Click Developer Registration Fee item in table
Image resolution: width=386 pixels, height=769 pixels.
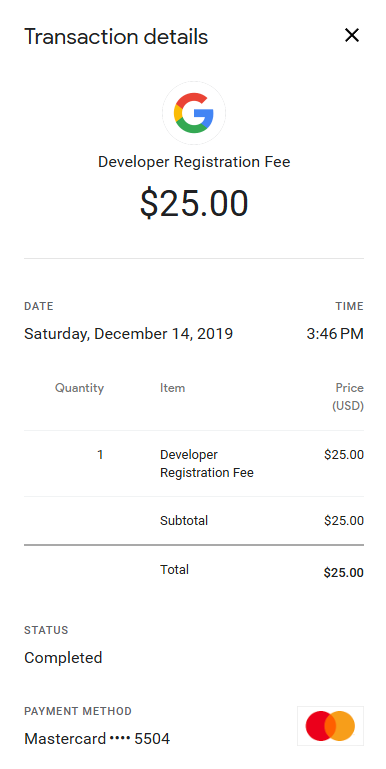point(206,464)
